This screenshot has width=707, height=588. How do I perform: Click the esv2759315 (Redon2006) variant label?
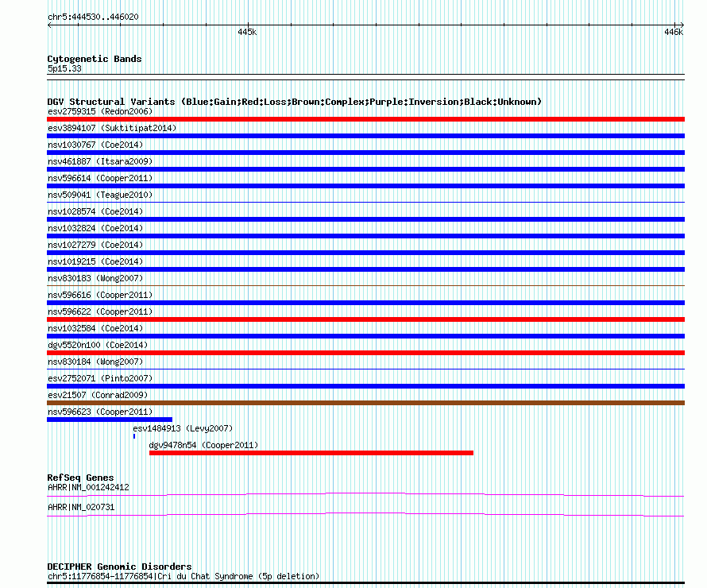100,111
